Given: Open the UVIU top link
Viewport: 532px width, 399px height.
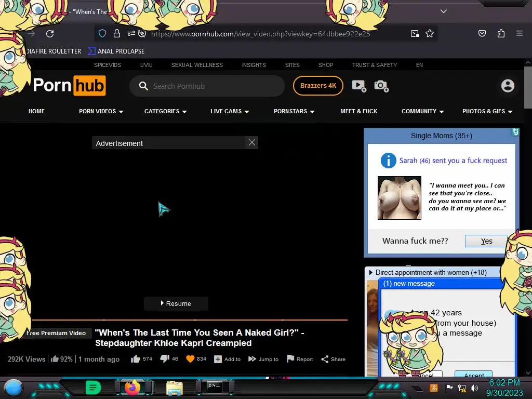Looking at the screenshot, I should click(x=146, y=65).
